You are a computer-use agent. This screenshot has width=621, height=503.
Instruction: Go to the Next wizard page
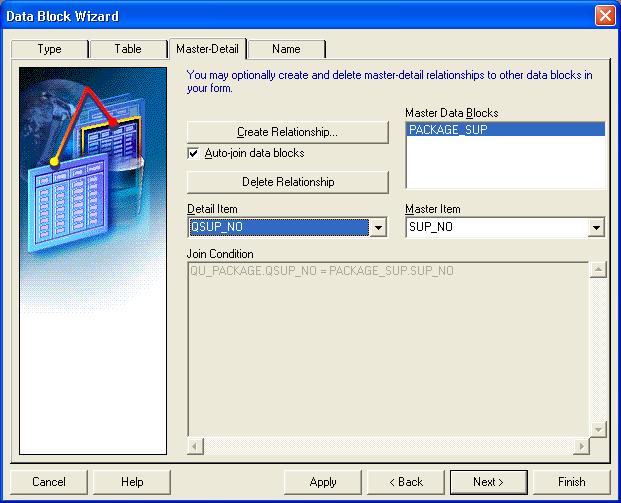click(488, 482)
